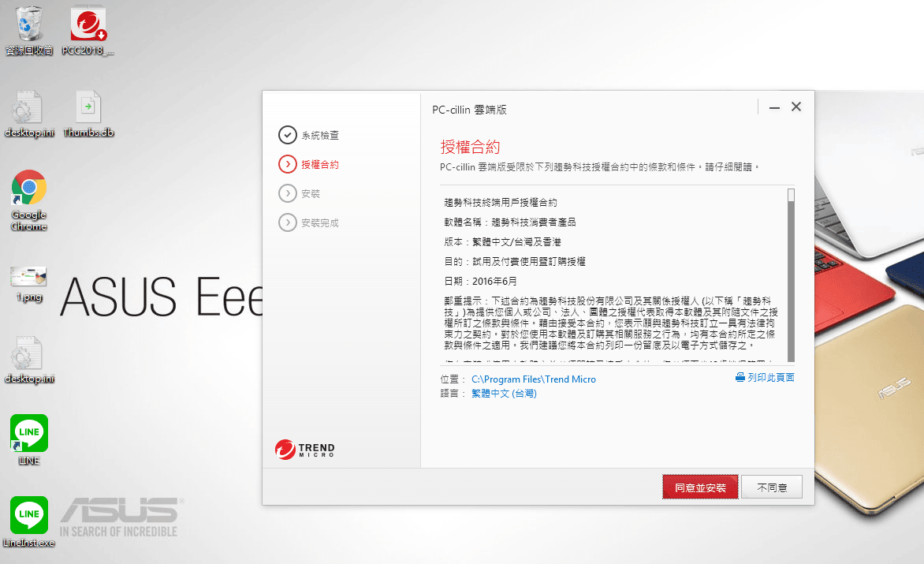Click the PC-cillin 雲端版 window title
The width and height of the screenshot is (924, 564).
[469, 110]
